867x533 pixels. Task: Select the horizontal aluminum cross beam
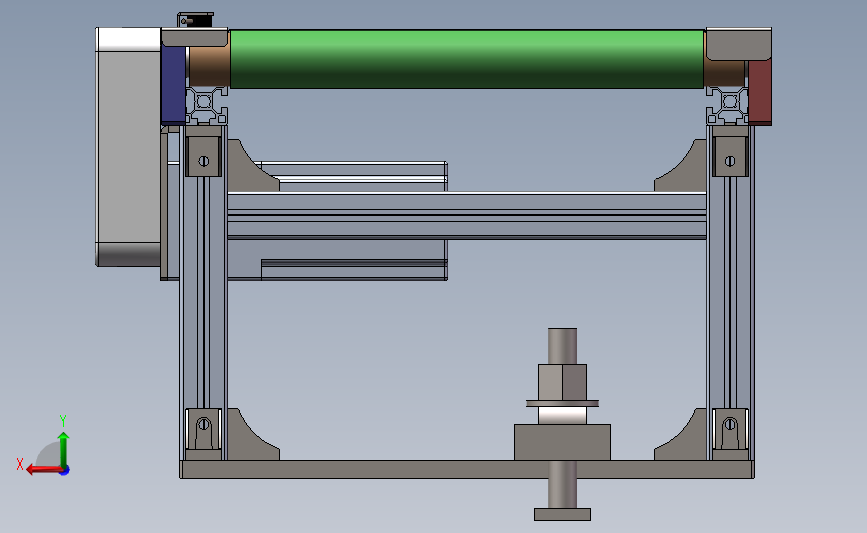pos(467,216)
